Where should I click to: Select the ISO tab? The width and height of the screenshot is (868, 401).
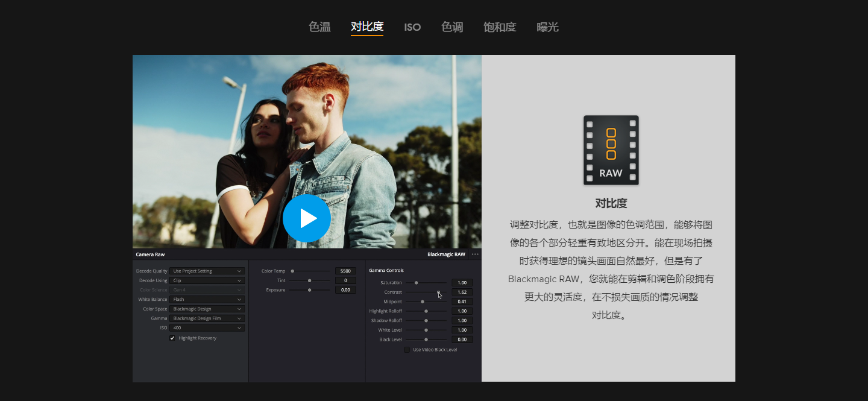click(412, 27)
